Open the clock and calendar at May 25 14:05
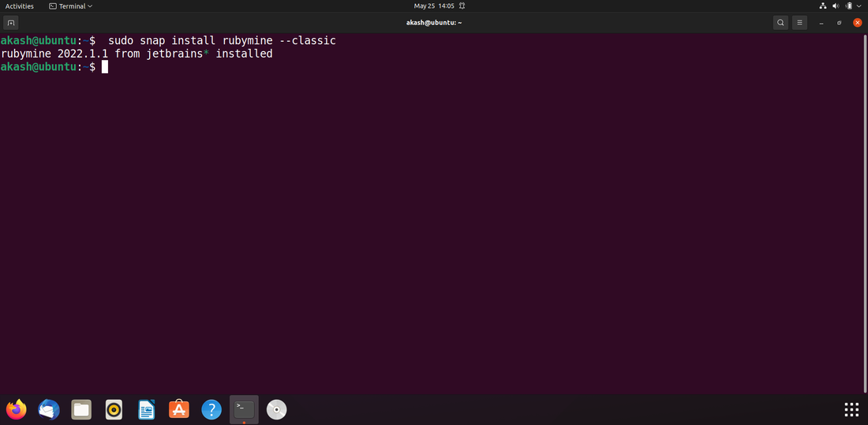The width and height of the screenshot is (868, 425). (434, 6)
